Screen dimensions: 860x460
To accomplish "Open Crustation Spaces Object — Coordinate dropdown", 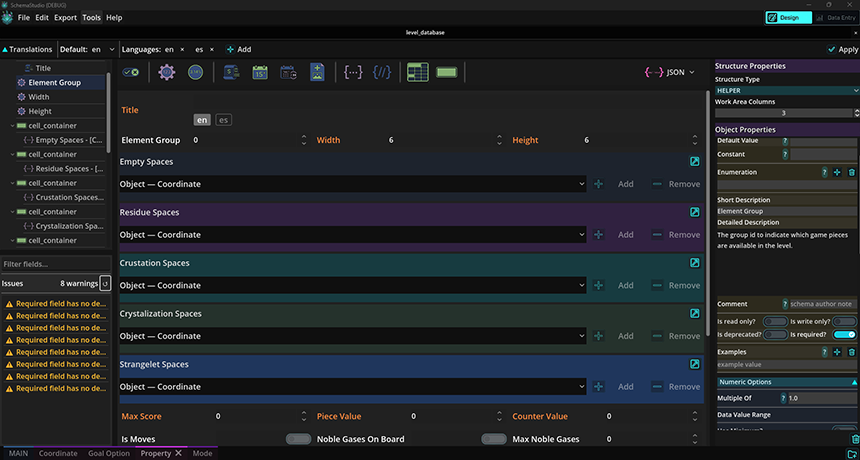I will click(x=353, y=285).
